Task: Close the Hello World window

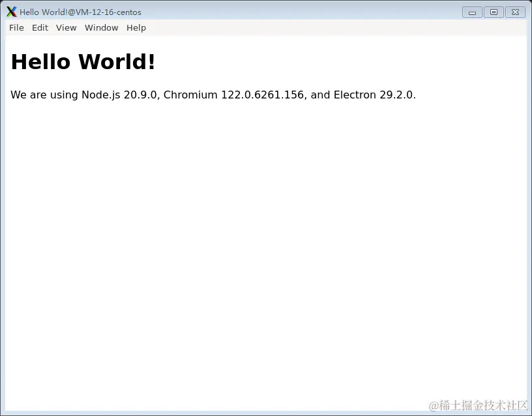Action: [515, 12]
